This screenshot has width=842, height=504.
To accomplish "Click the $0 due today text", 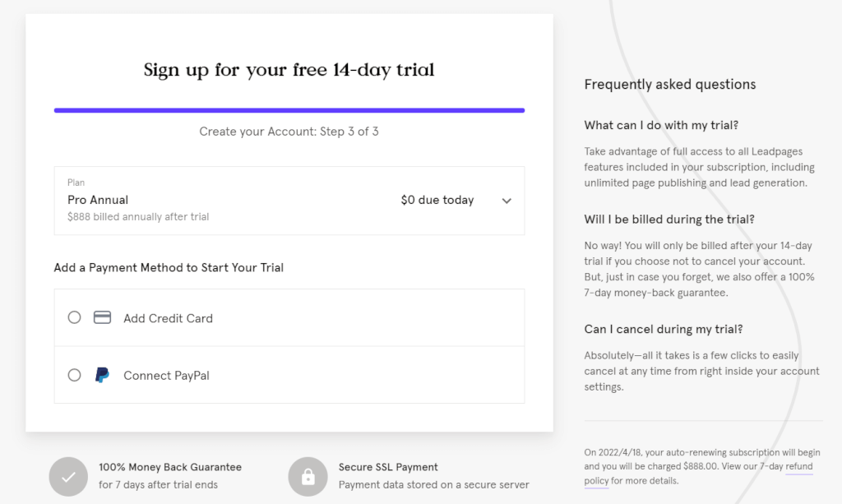I will pyautogui.click(x=437, y=201).
